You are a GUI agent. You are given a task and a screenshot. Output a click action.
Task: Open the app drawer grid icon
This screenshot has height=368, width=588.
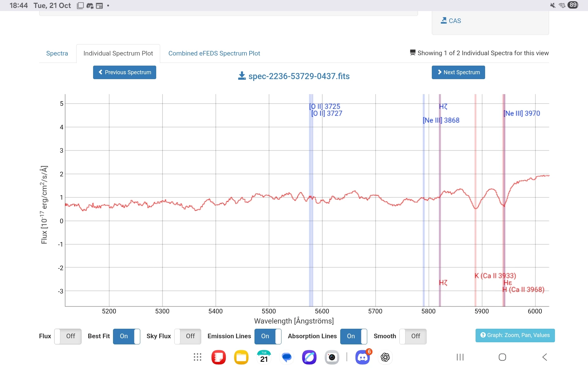pos(198,357)
